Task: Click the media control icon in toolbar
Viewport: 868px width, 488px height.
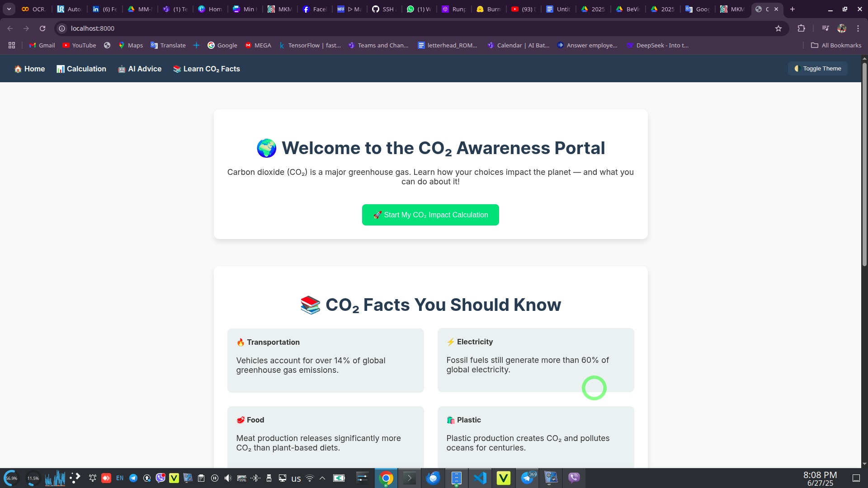Action: click(x=825, y=28)
